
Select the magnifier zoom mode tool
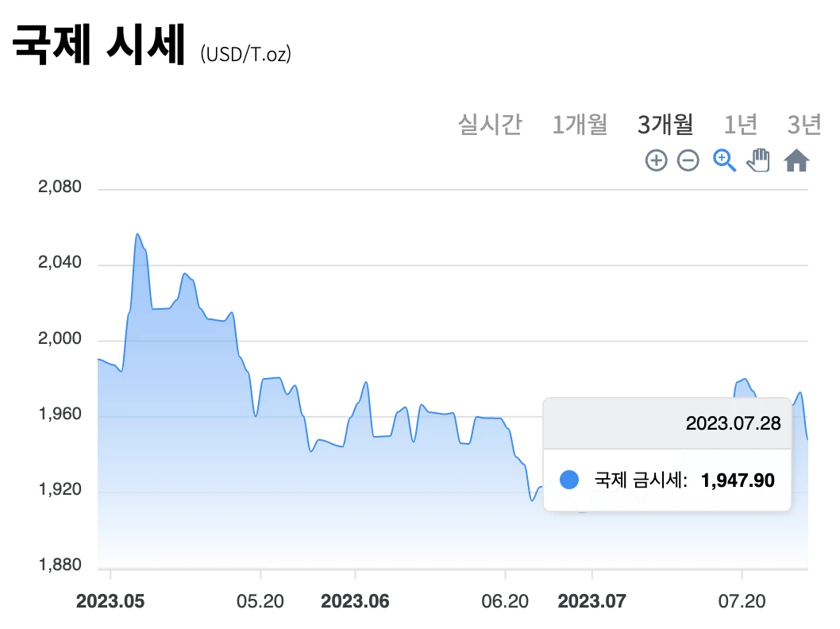pyautogui.click(x=723, y=160)
